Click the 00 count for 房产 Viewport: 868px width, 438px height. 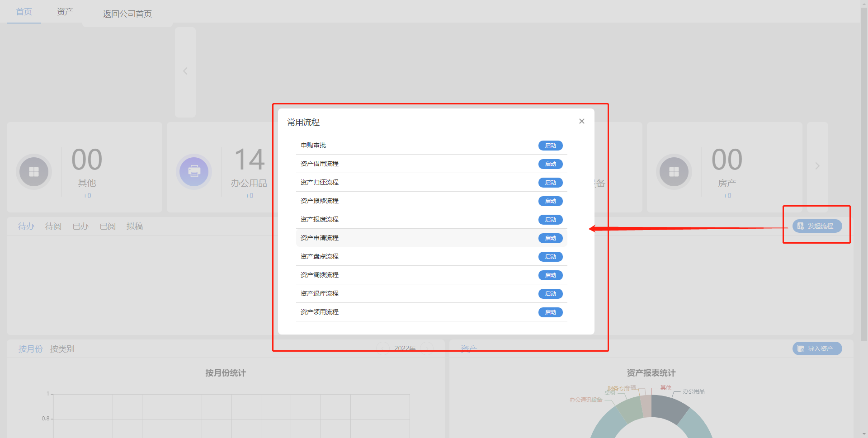tap(727, 160)
